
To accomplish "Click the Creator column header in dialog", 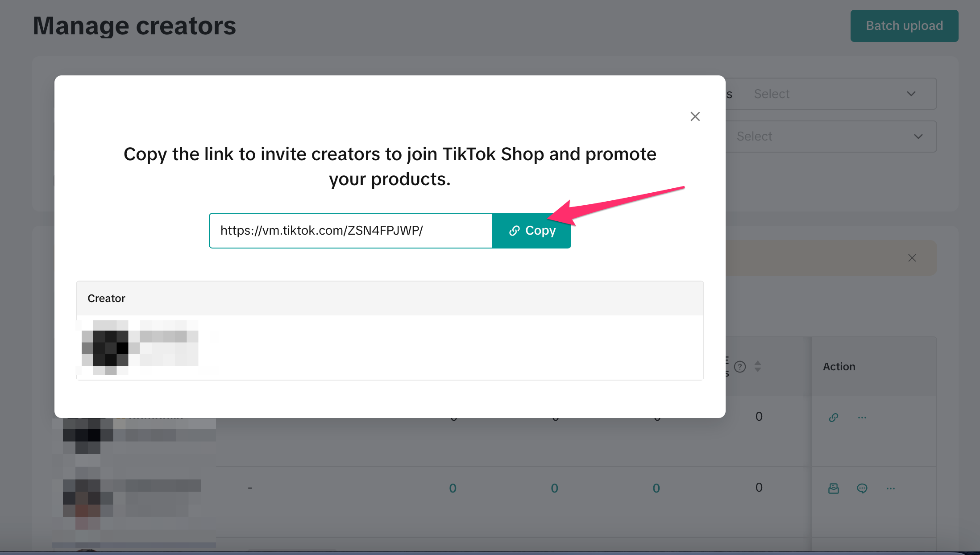I will click(106, 298).
